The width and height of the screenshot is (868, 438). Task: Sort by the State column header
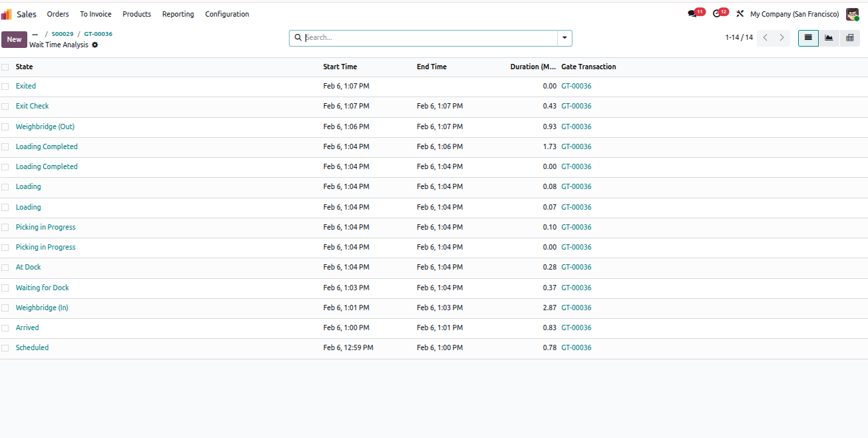[x=24, y=67]
